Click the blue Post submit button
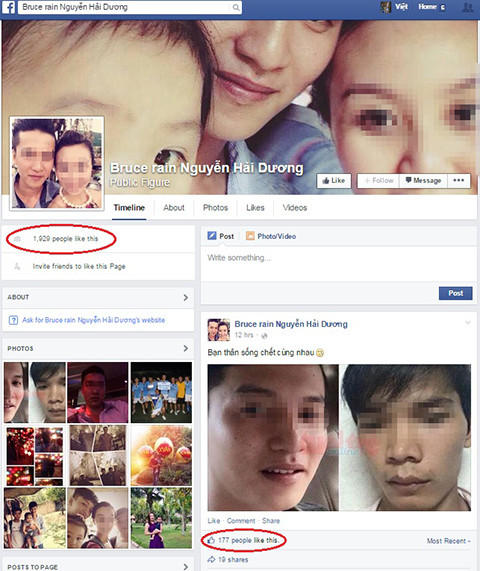This screenshot has height=571, width=480. coord(455,293)
